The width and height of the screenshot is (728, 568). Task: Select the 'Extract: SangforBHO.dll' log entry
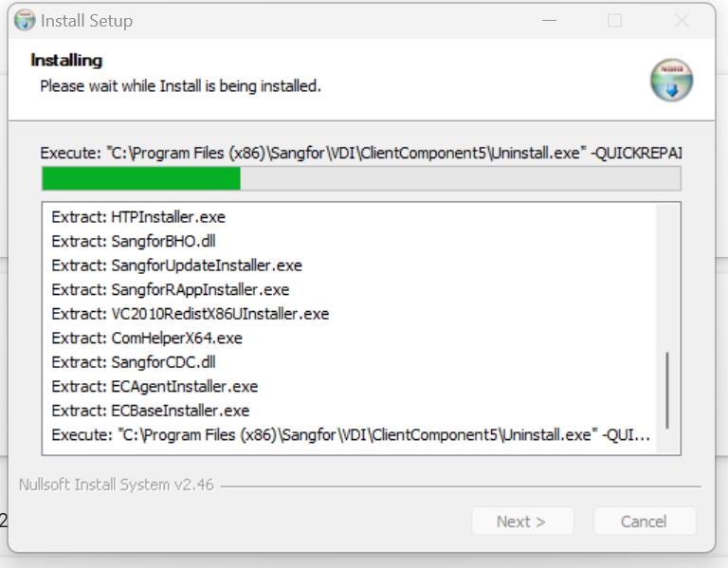[134, 241]
